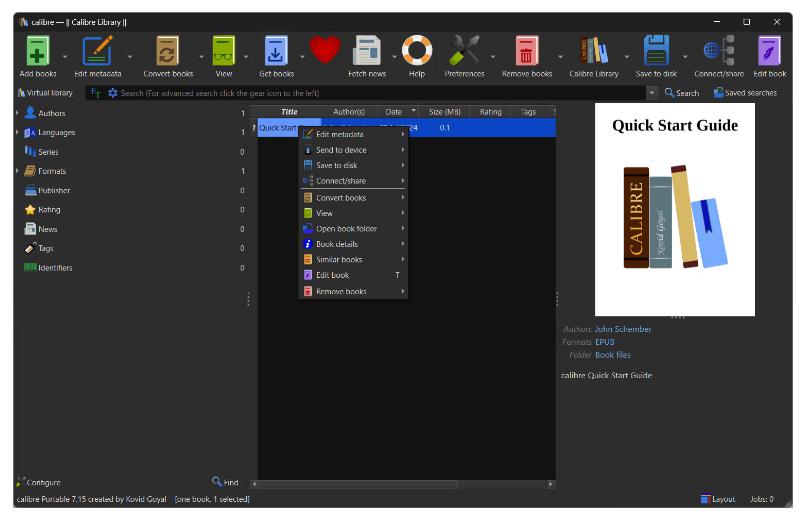Click the red heart donate icon

(324, 50)
